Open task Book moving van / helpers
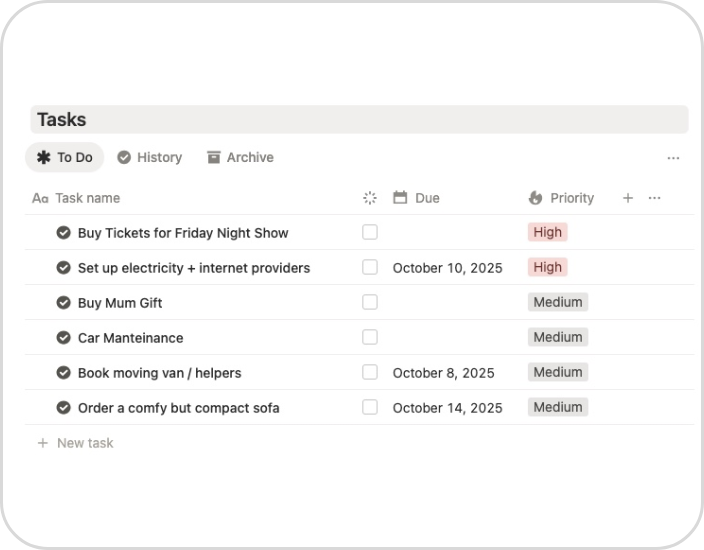 (x=159, y=373)
